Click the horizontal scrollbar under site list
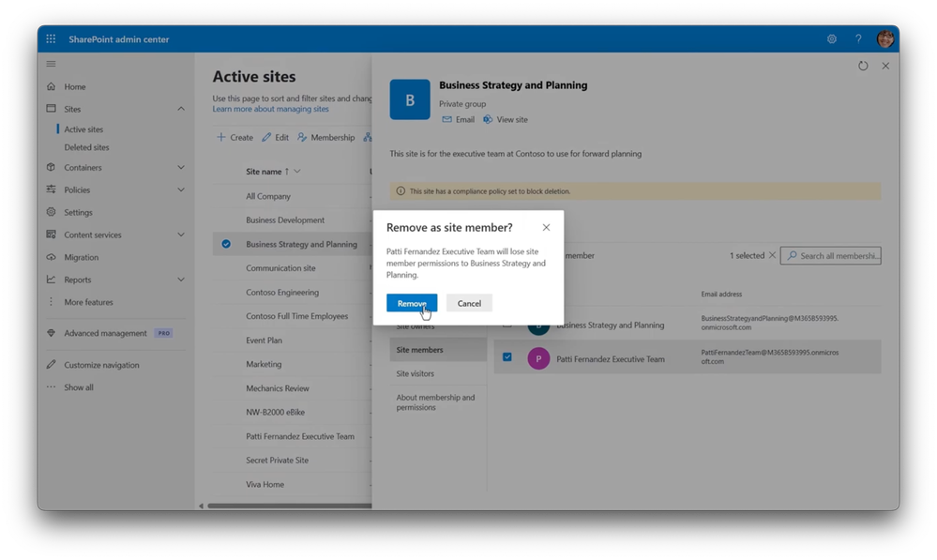 tap(289, 506)
